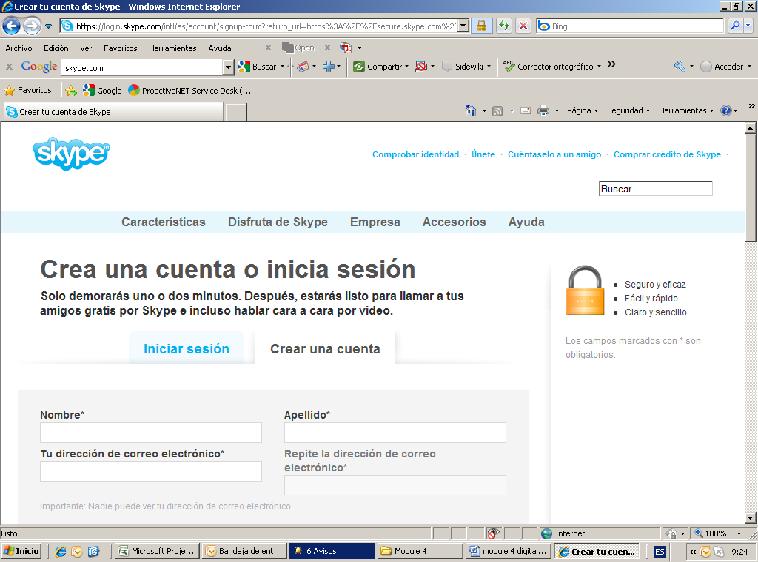
Task: Add to favorites bar star icon
Action: point(71,90)
